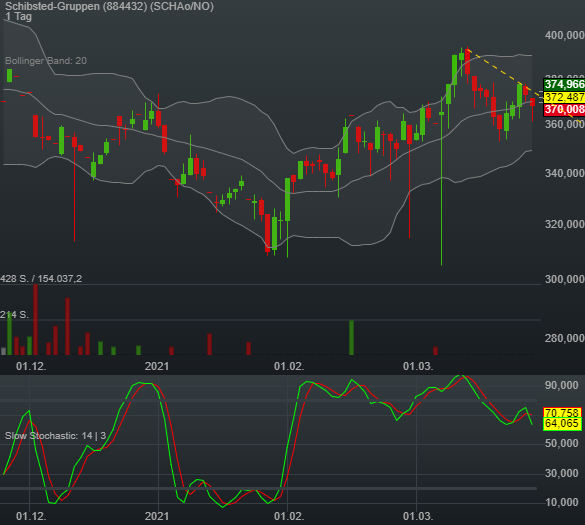Click the 50,000 stochastic axis label
This screenshot has width=585, height=525.
click(x=562, y=444)
